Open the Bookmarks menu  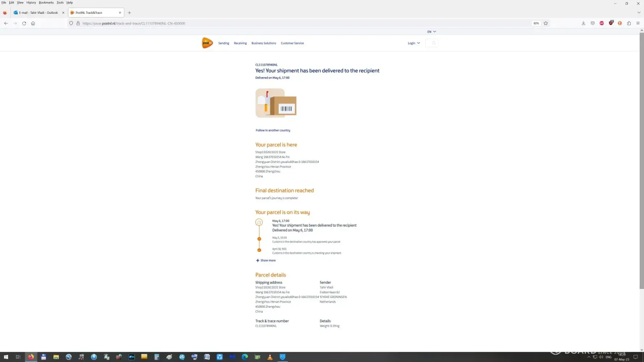click(46, 3)
